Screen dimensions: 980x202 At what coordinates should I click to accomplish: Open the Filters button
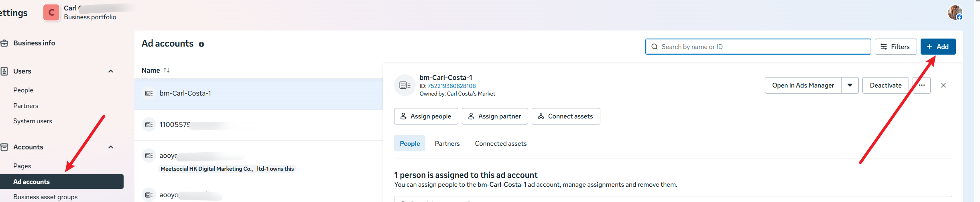pyautogui.click(x=895, y=47)
